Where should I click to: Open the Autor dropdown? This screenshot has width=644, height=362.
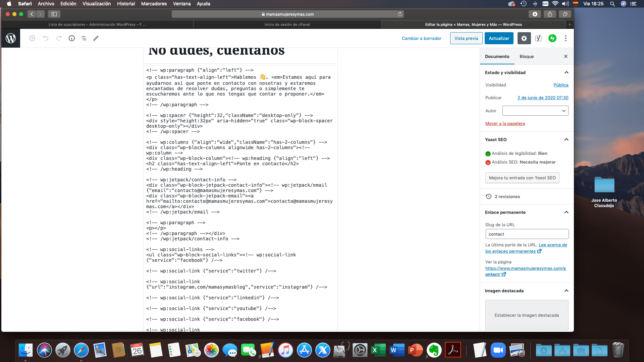coord(535,111)
